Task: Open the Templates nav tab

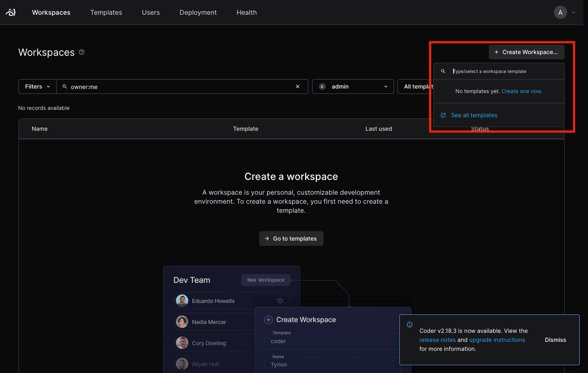Action: tap(106, 12)
